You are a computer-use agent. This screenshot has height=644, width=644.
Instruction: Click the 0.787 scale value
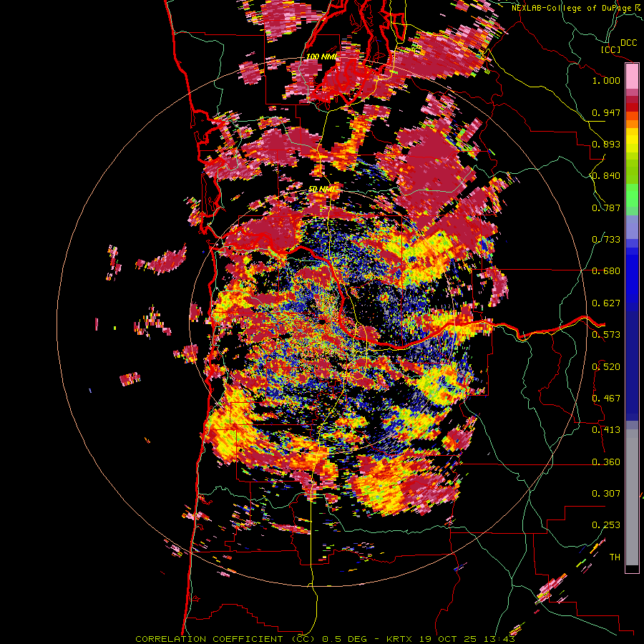tap(606, 208)
